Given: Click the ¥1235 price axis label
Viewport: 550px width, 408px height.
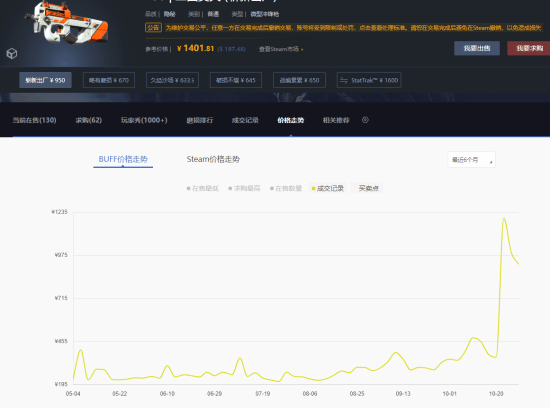Looking at the screenshot, I should coord(59,212).
